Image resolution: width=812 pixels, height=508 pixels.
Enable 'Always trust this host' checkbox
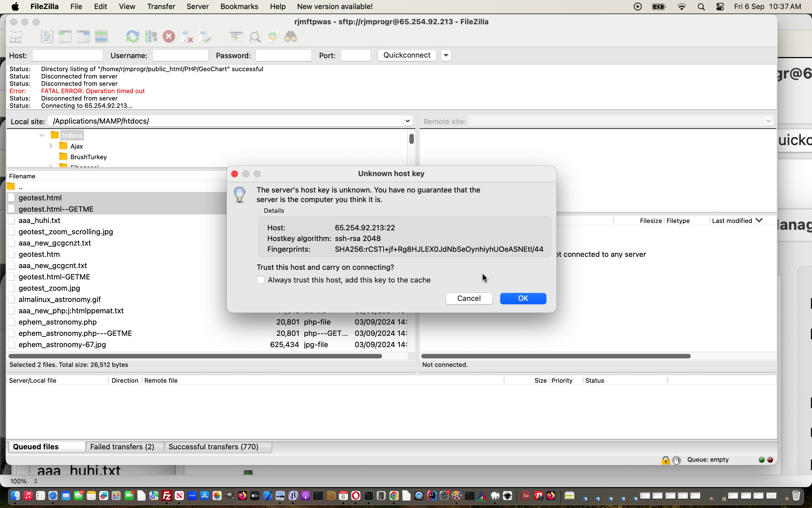click(261, 279)
